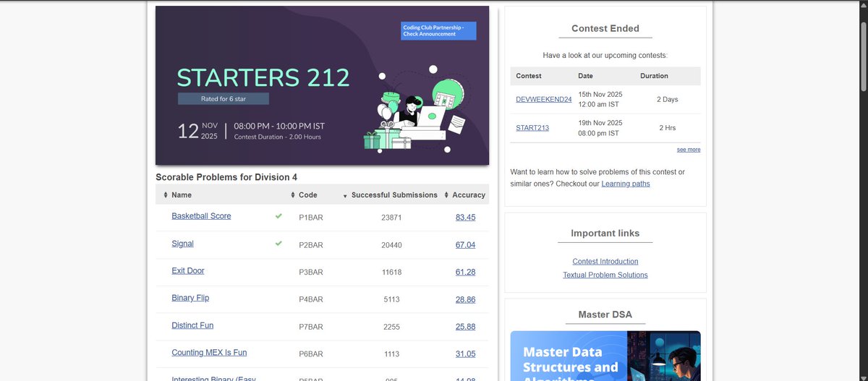Select submission count 5113
The image size is (868, 381).
pos(391,299)
